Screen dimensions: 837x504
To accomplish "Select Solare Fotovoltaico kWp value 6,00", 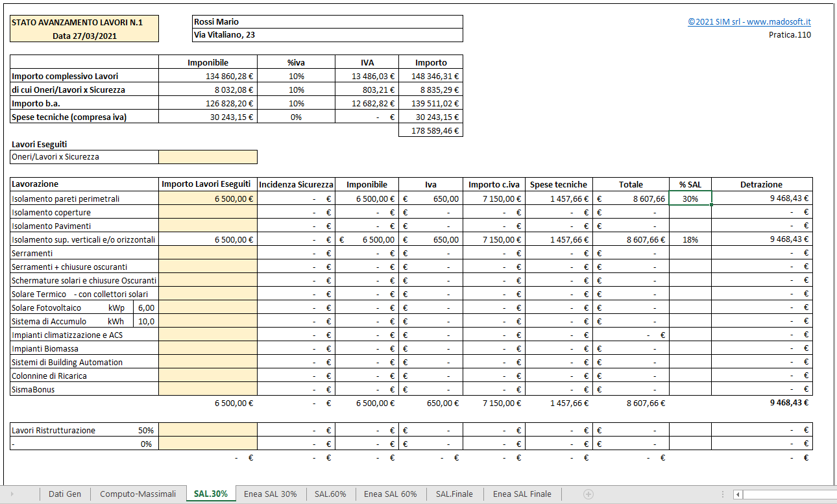I will tap(146, 307).
